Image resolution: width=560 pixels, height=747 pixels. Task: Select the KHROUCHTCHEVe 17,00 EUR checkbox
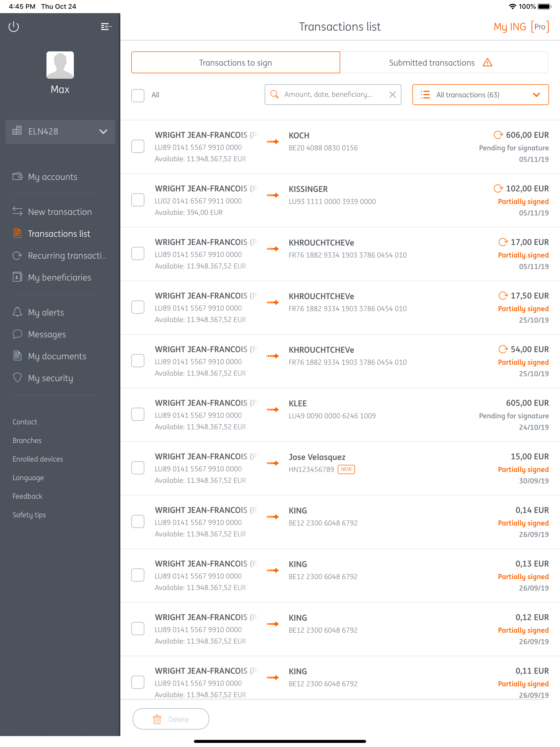(138, 254)
